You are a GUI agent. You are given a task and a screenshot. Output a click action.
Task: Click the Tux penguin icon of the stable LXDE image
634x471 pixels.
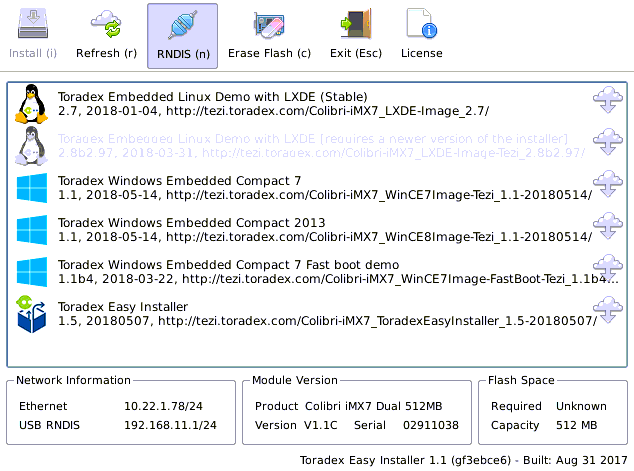tap(32, 104)
